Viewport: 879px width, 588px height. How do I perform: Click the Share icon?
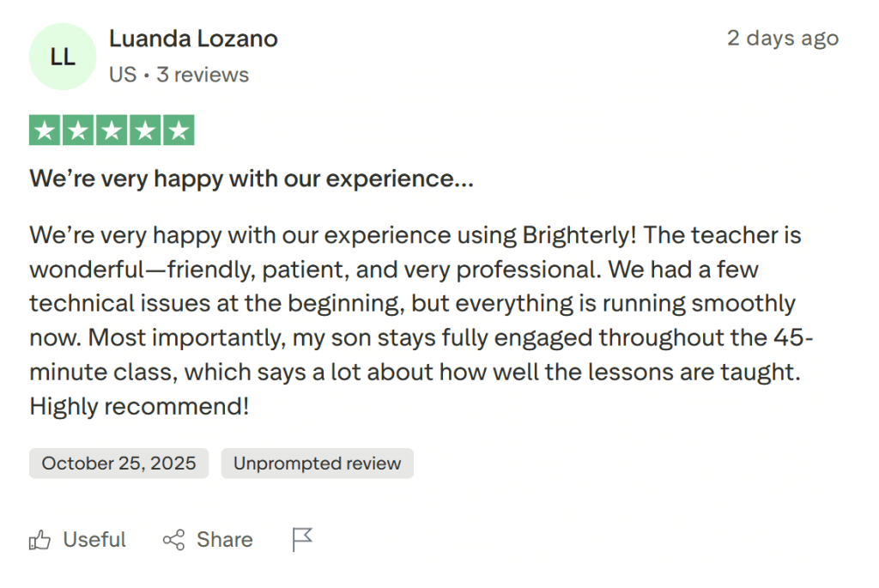(x=173, y=539)
